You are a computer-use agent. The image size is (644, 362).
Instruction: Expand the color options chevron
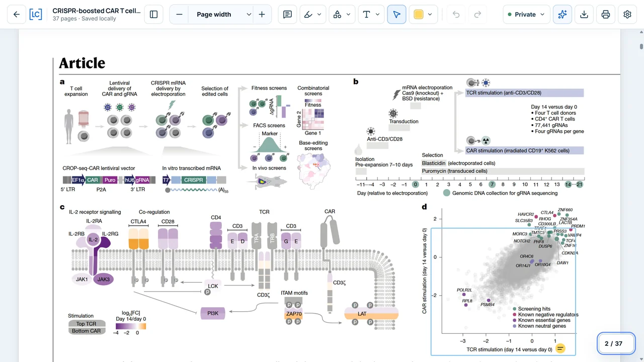(x=430, y=15)
